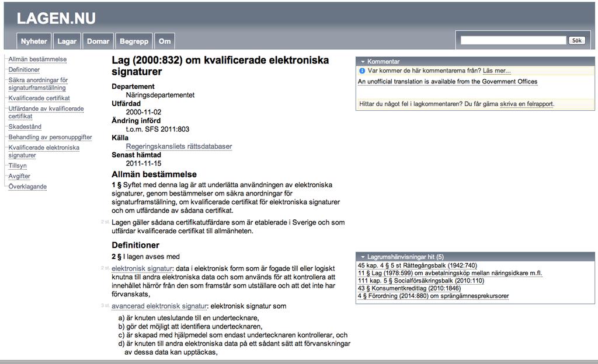Jump to the Tillsyn section
This screenshot has height=364, width=598.
[18, 166]
